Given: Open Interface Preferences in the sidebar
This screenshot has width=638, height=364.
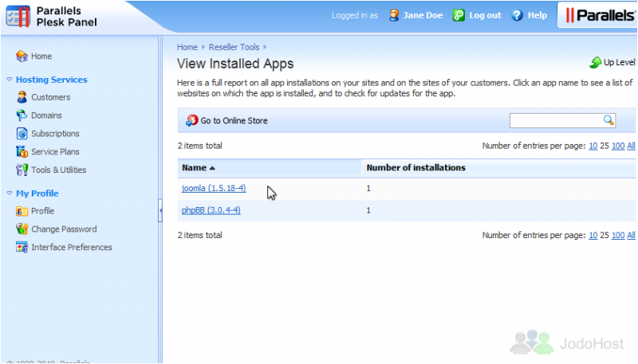Looking at the screenshot, I should (72, 247).
